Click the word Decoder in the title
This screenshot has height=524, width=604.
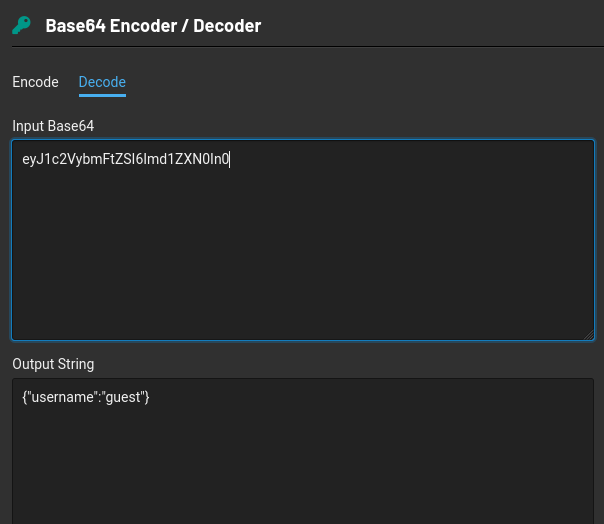227,26
